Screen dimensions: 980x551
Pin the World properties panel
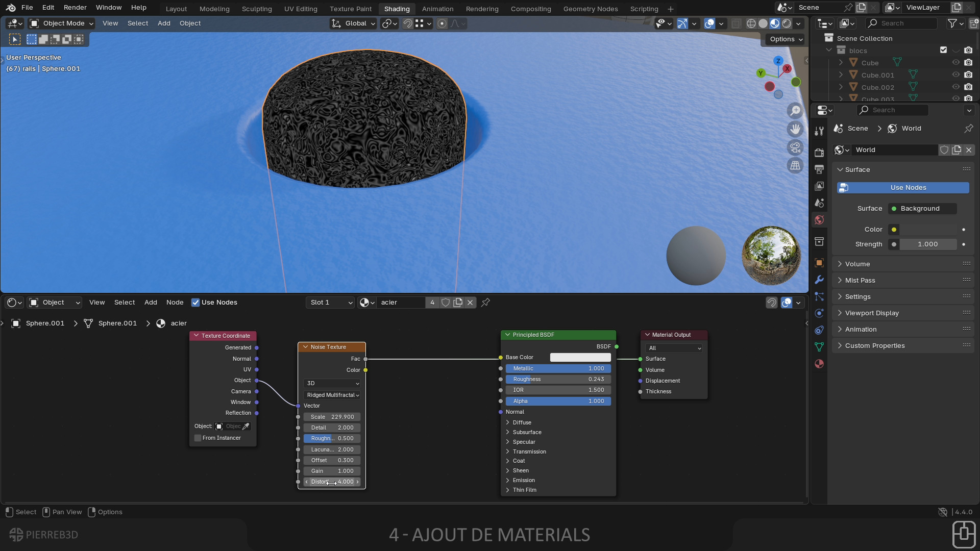(x=968, y=129)
